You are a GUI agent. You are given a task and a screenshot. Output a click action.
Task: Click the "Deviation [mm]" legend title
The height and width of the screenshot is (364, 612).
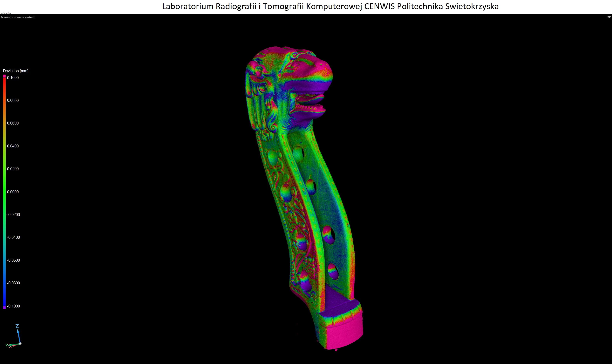[x=16, y=71]
